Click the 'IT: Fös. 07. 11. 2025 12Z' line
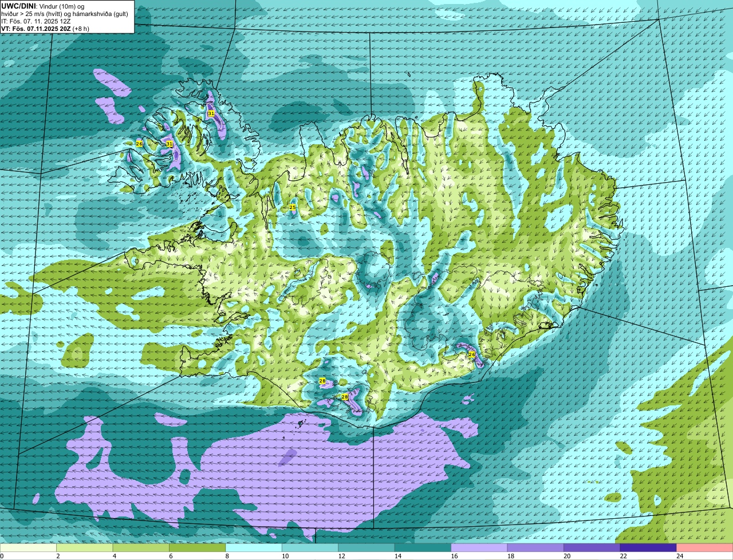Image resolution: width=733 pixels, height=560 pixels. click(36, 21)
